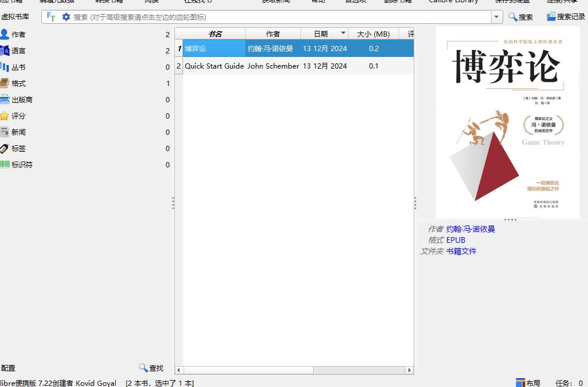The width and height of the screenshot is (588, 387).
Task: Select Series (丛书) category row
Action: 85,67
